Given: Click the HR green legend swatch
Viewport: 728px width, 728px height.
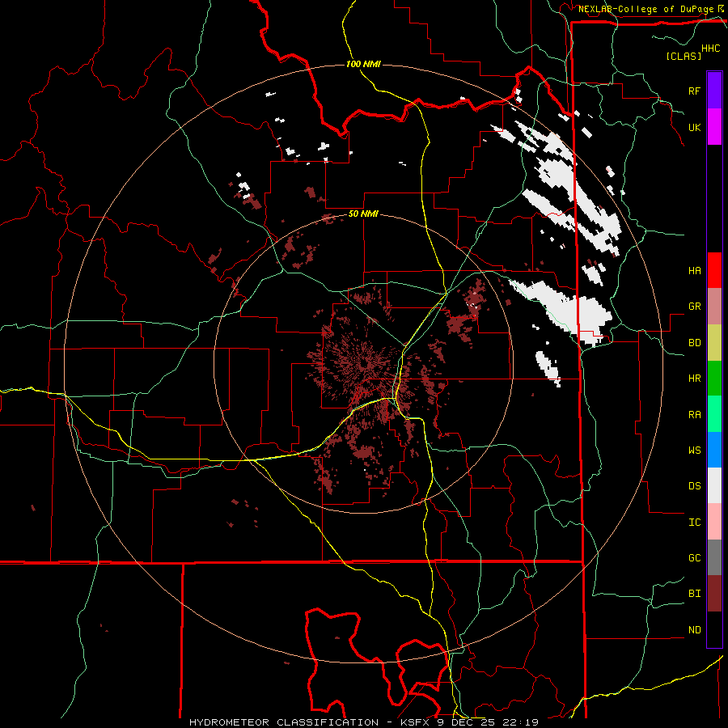Looking at the screenshot, I should [714, 378].
